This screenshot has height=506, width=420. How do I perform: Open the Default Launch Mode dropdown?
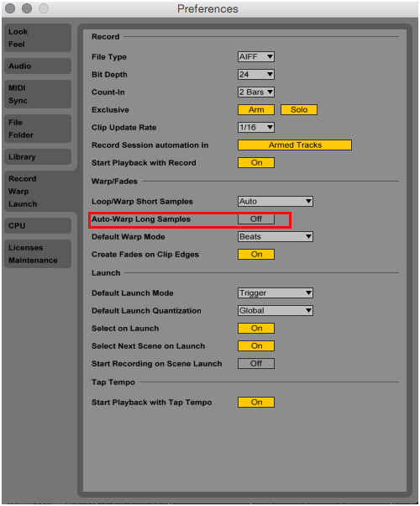point(276,293)
